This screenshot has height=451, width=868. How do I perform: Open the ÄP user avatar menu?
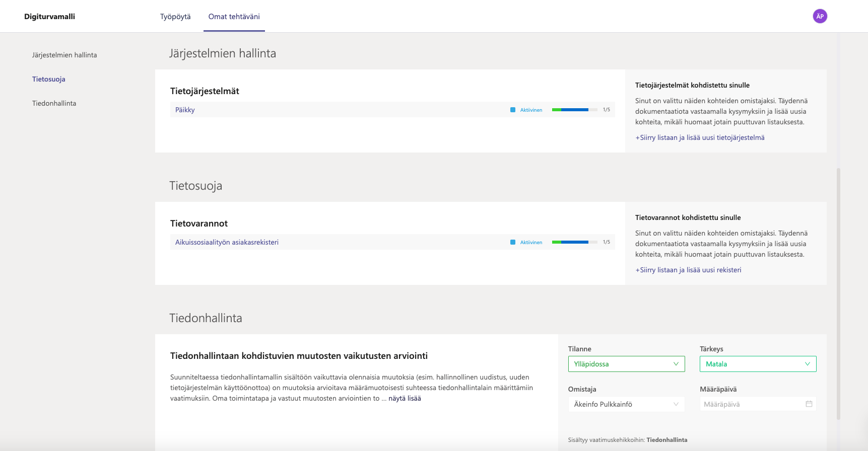point(820,16)
